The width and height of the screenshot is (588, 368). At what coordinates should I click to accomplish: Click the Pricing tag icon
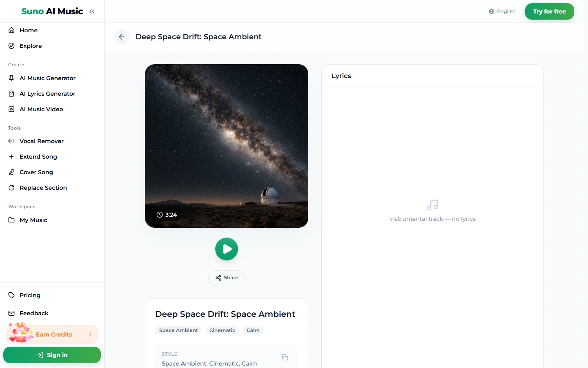11,295
